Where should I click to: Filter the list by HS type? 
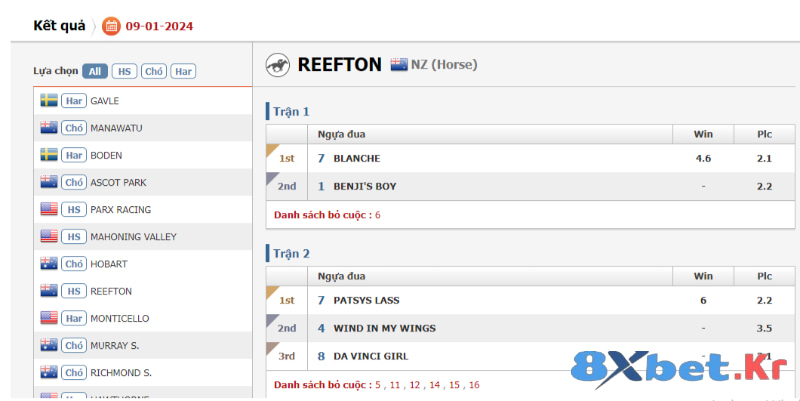[x=124, y=71]
